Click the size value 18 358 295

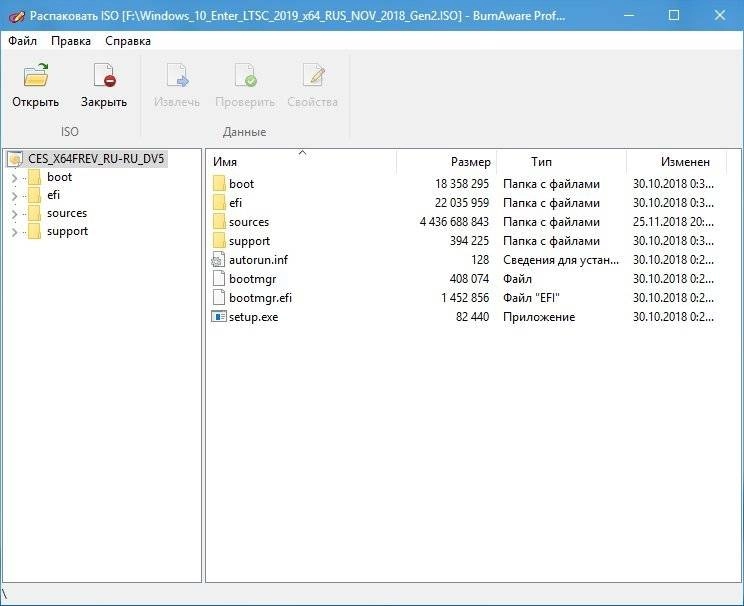462,184
